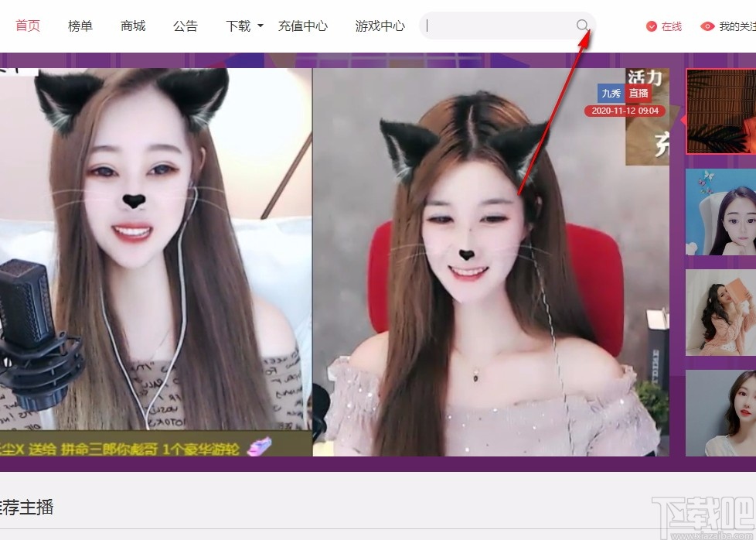This screenshot has width=756, height=540.
Task: Open the 下载 menu item
Action: tap(238, 26)
